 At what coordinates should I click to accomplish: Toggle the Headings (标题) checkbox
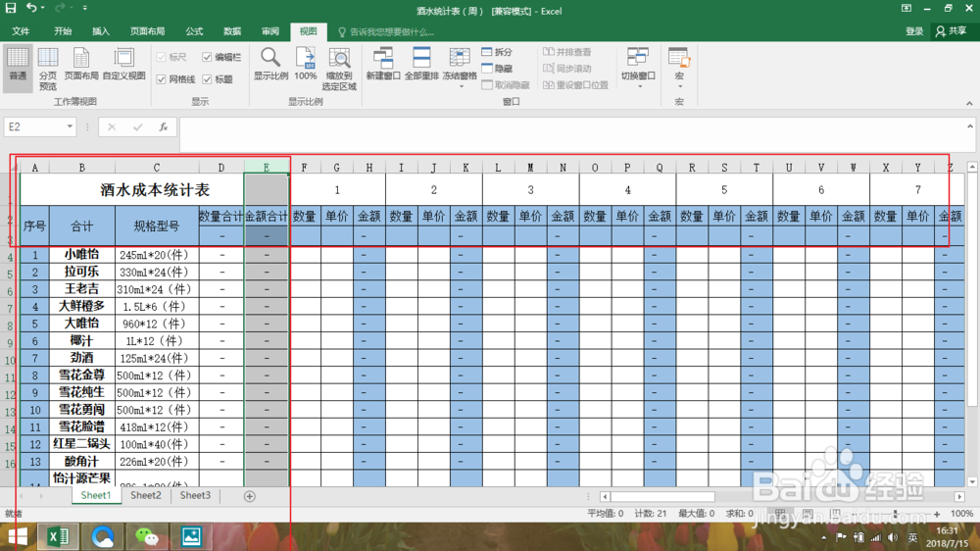click(207, 79)
